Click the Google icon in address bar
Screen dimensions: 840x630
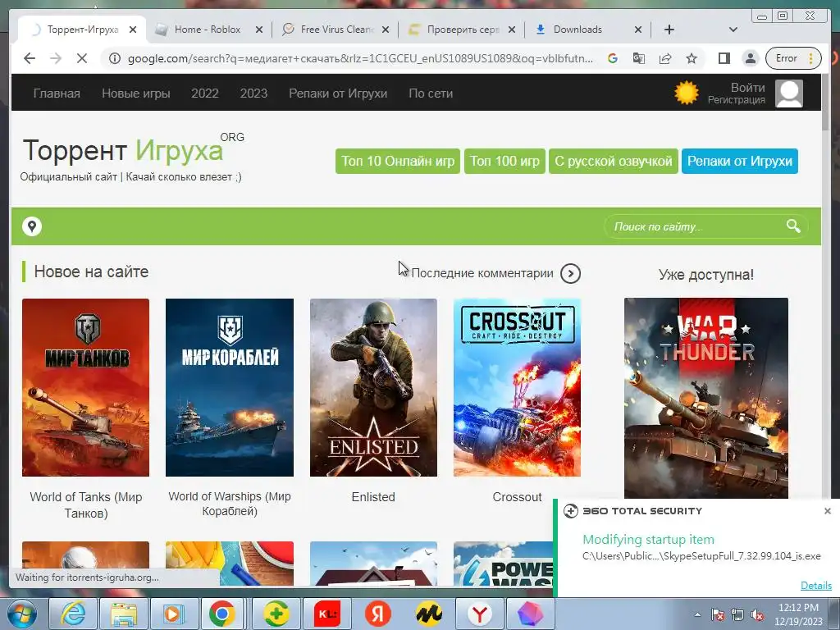tap(612, 58)
